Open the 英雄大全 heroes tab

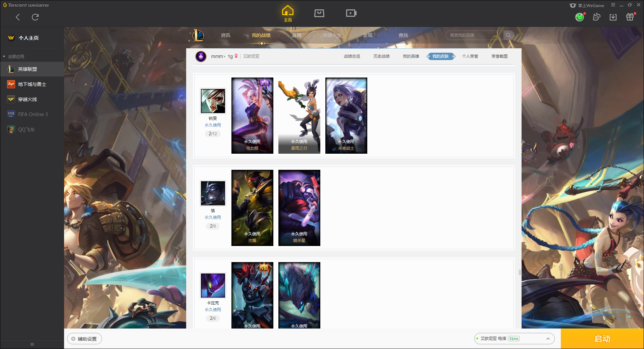click(332, 35)
